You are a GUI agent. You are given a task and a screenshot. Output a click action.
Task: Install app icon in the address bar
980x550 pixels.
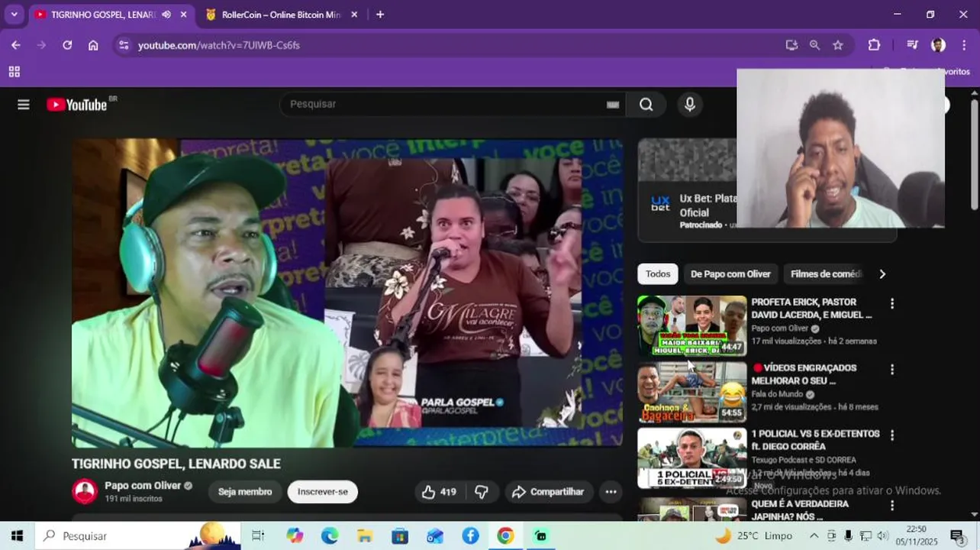coord(791,45)
